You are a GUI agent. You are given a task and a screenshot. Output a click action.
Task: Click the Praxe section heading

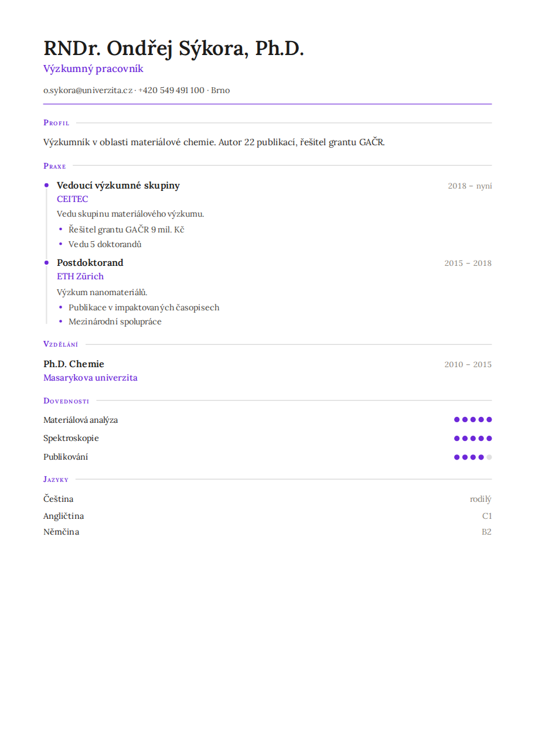click(54, 166)
